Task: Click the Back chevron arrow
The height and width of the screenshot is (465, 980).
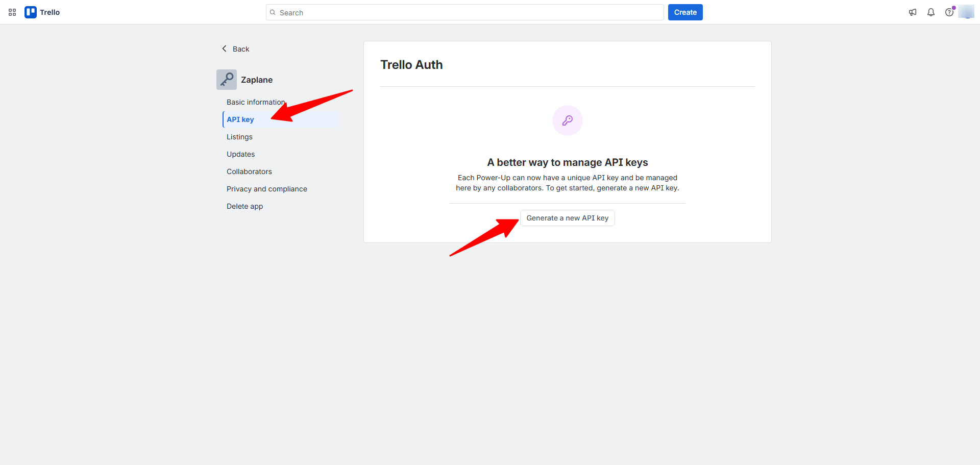Action: pyautogui.click(x=224, y=48)
